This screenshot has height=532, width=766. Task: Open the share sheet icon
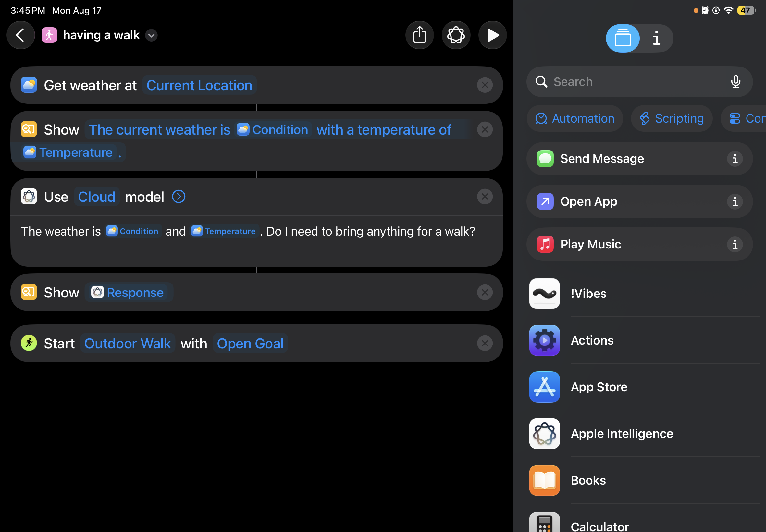click(420, 35)
